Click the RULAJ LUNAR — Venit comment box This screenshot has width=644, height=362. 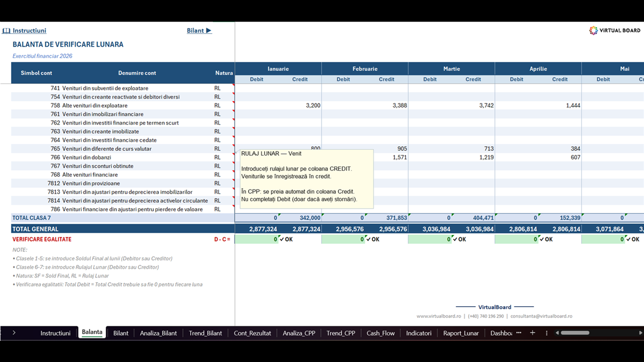pos(306,178)
